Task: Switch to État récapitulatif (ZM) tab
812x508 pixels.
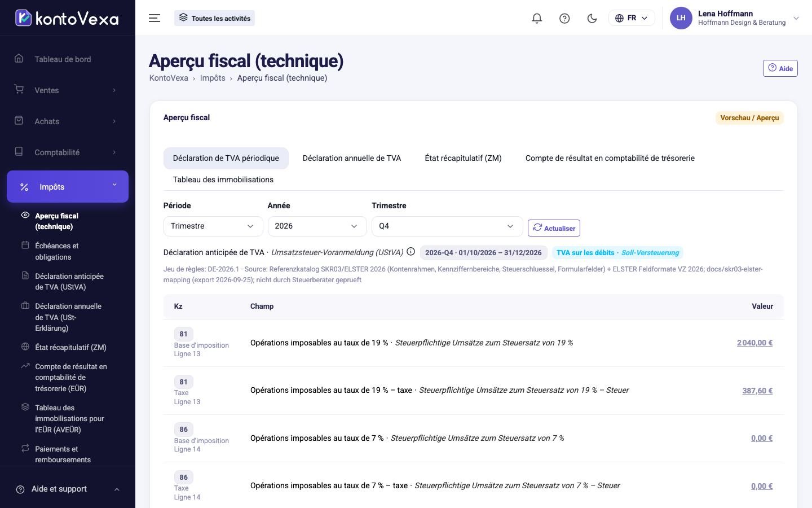Action: click(463, 159)
